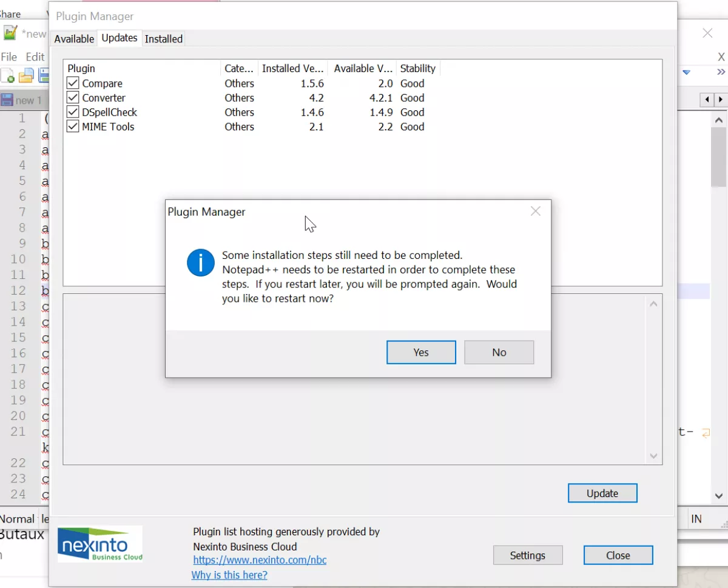Click Yes to restart Notepad++ now
This screenshot has height=588, width=728.
pyautogui.click(x=421, y=352)
